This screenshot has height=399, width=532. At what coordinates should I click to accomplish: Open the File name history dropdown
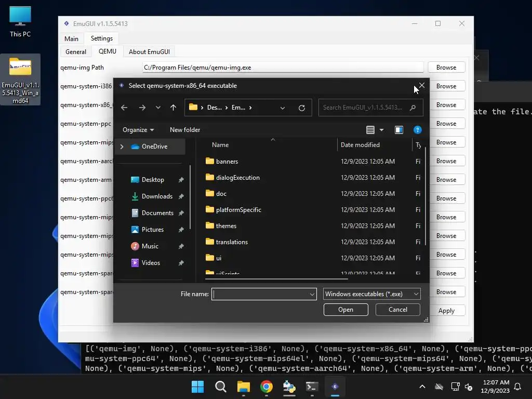(312, 294)
